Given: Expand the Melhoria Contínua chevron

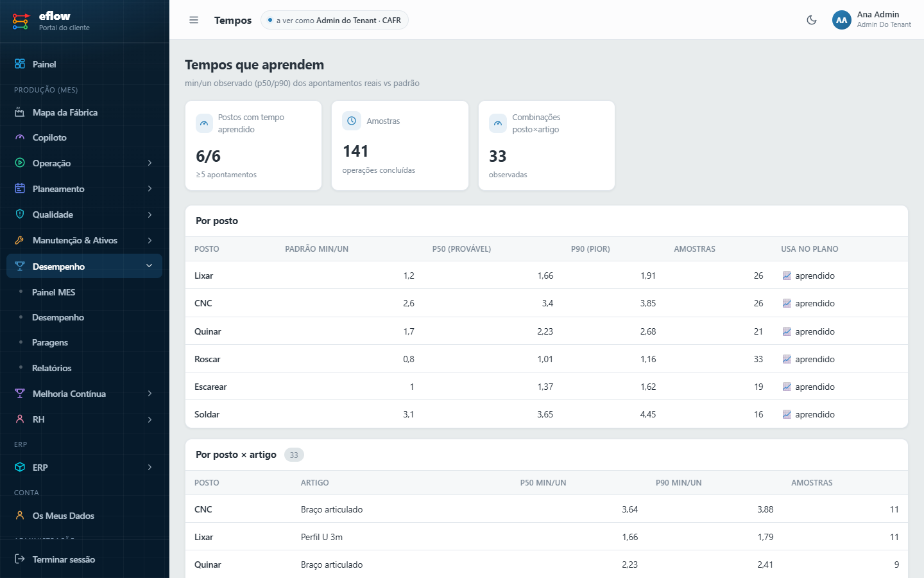Looking at the screenshot, I should (150, 394).
